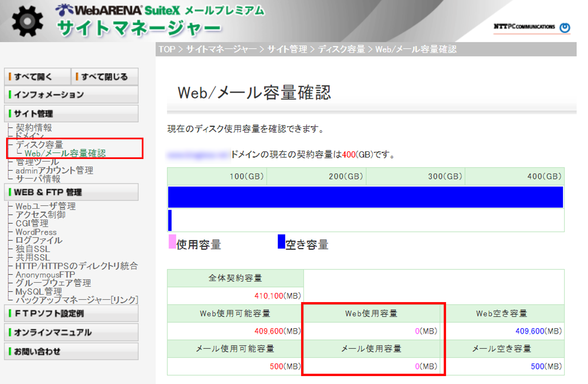
Task: Click the gear icon in the header
Action: click(27, 22)
